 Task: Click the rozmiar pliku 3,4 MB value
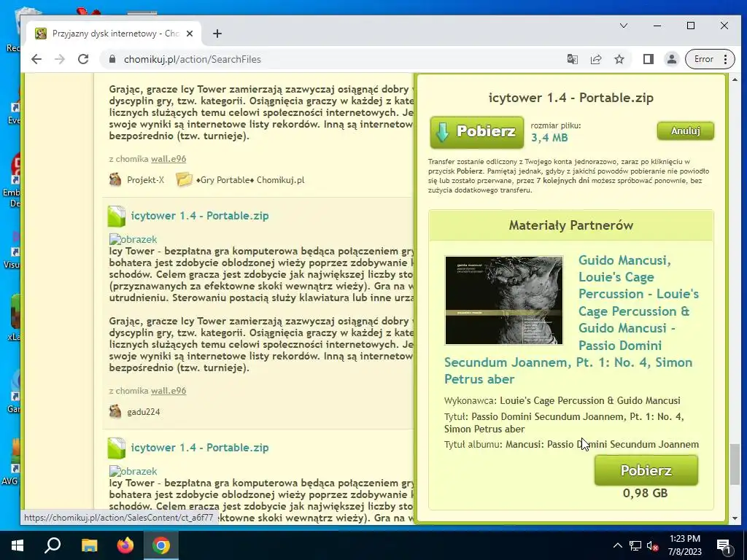(549, 138)
